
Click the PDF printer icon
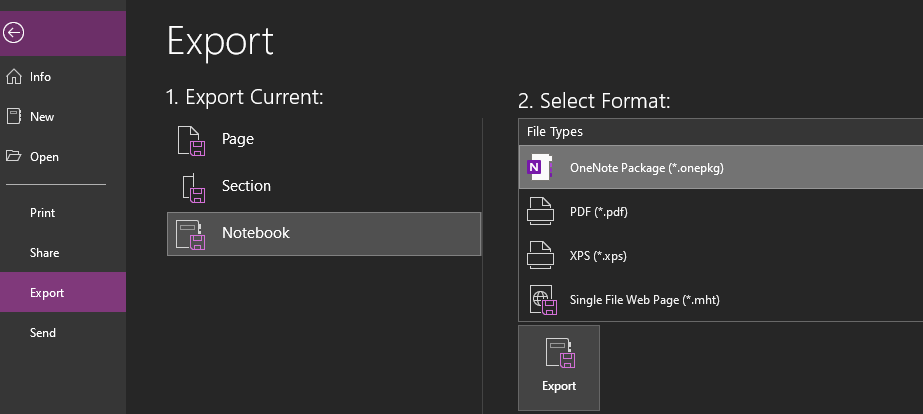click(x=540, y=212)
